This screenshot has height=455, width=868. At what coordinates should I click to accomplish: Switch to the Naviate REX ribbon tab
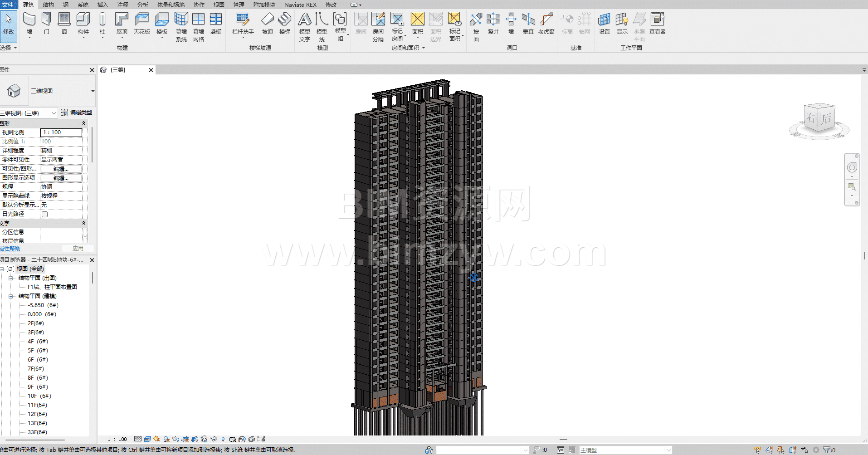tap(300, 5)
